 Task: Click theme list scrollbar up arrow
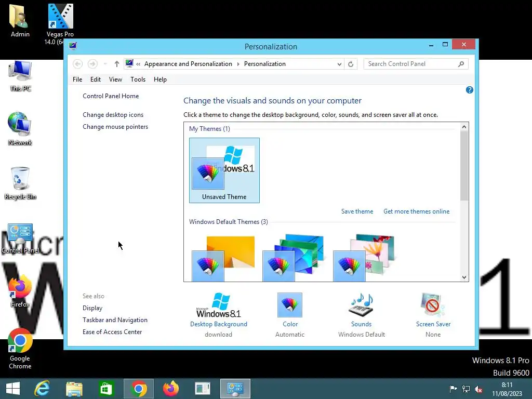click(x=464, y=127)
